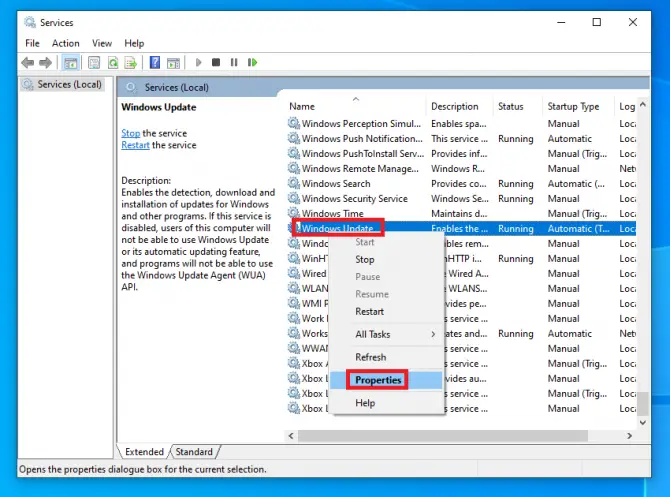Click gear icon of Windows Remote Management row
Viewport: 670px width, 497px height.
294,168
